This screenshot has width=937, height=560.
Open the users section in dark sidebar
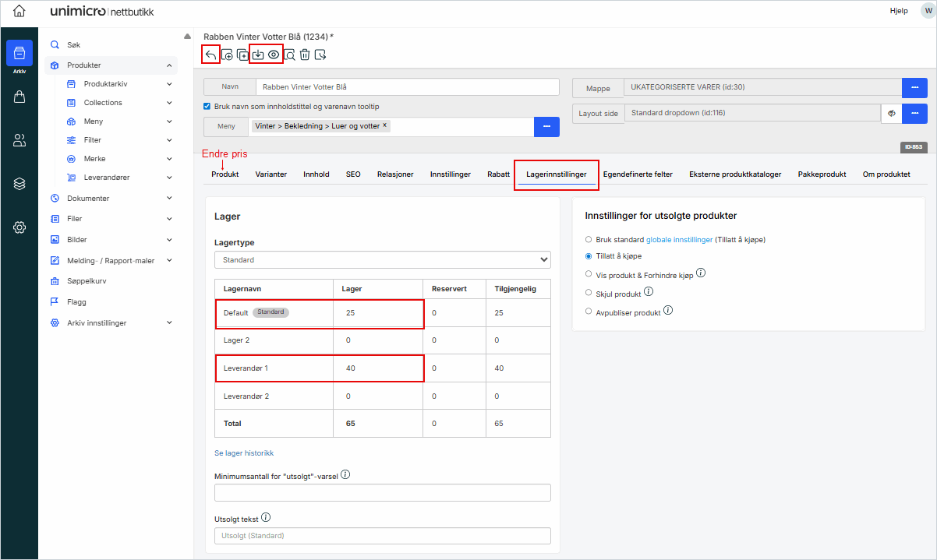coord(19,140)
